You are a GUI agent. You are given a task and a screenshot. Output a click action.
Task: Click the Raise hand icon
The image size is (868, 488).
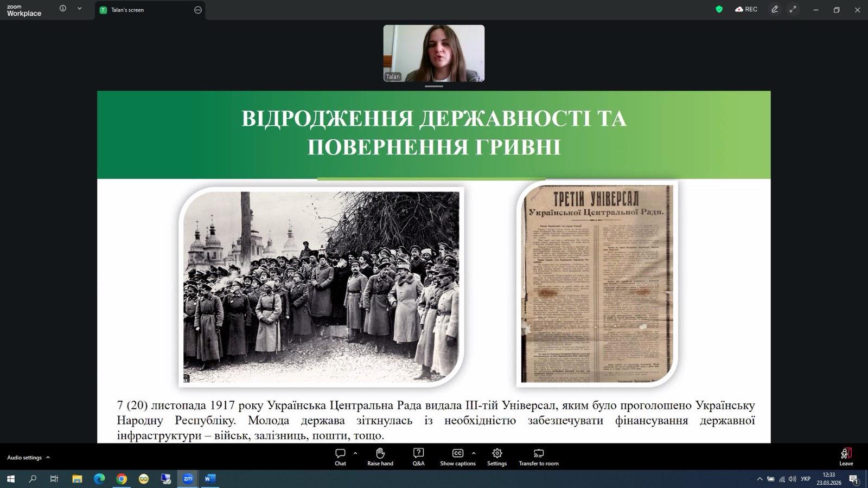(380, 457)
